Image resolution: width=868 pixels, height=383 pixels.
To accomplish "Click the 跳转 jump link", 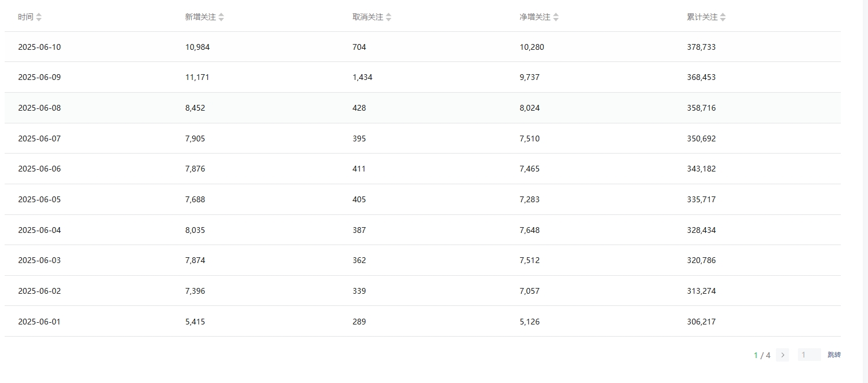I will (834, 355).
